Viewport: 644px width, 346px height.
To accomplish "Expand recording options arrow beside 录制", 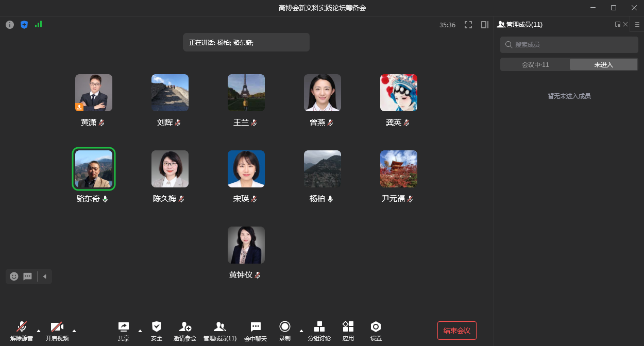I will click(x=301, y=331).
